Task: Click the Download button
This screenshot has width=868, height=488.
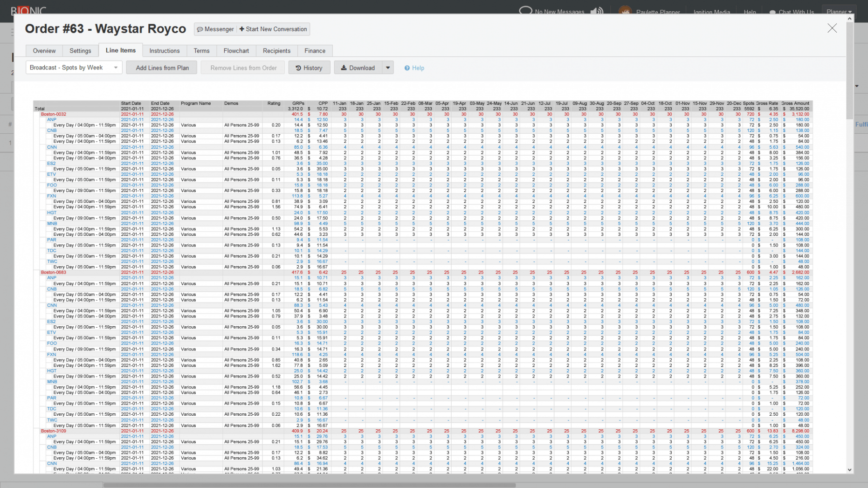Action: (x=358, y=68)
